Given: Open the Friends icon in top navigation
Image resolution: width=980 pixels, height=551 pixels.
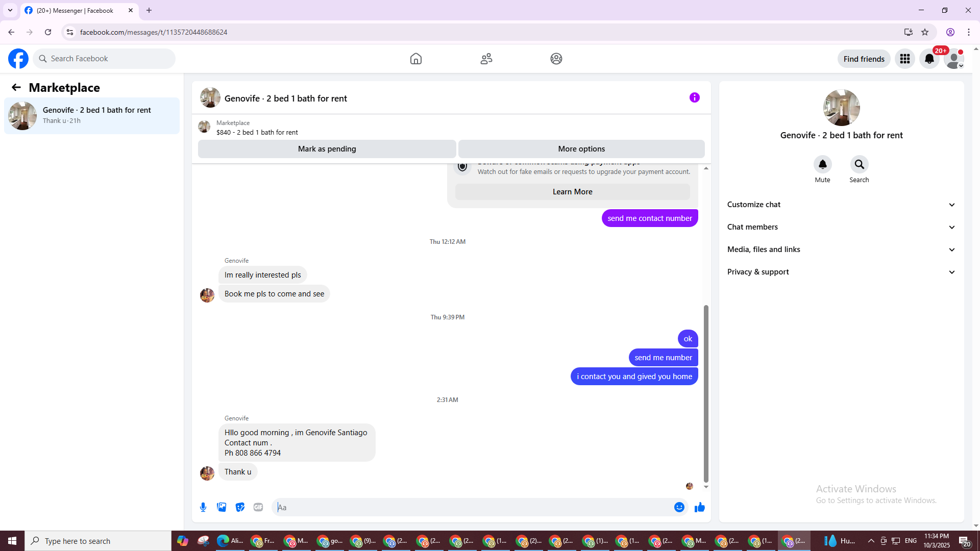Looking at the screenshot, I should [x=486, y=59].
